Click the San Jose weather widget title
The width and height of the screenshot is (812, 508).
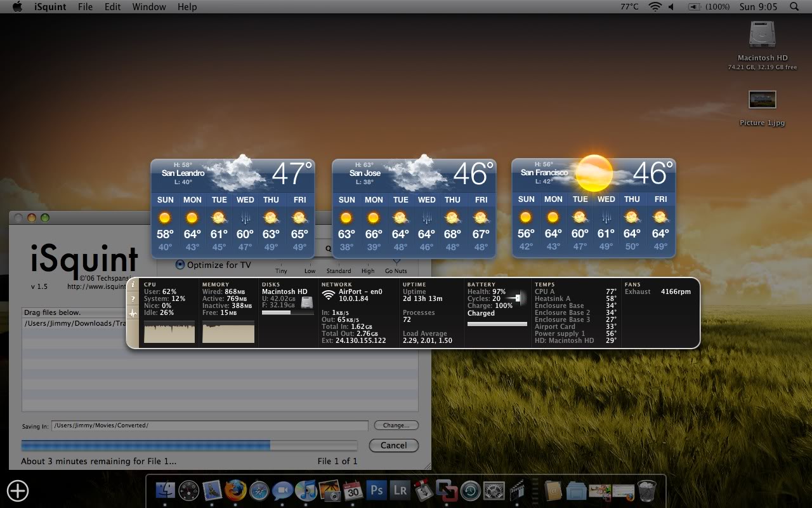tap(365, 173)
